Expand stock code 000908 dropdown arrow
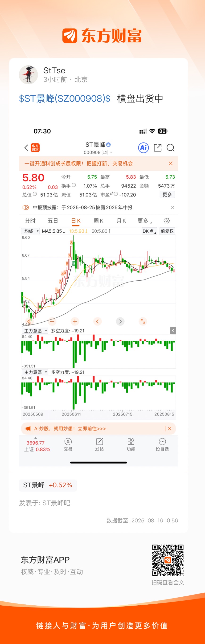 click(111, 152)
